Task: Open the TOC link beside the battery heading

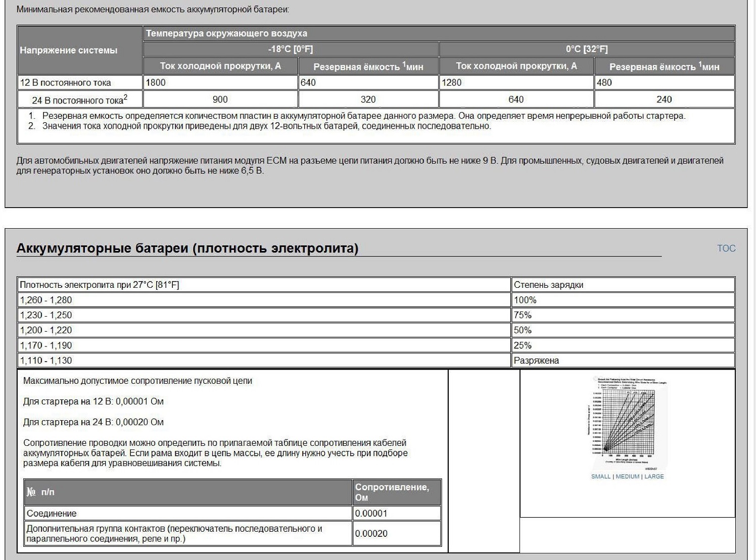Action: pos(726,248)
